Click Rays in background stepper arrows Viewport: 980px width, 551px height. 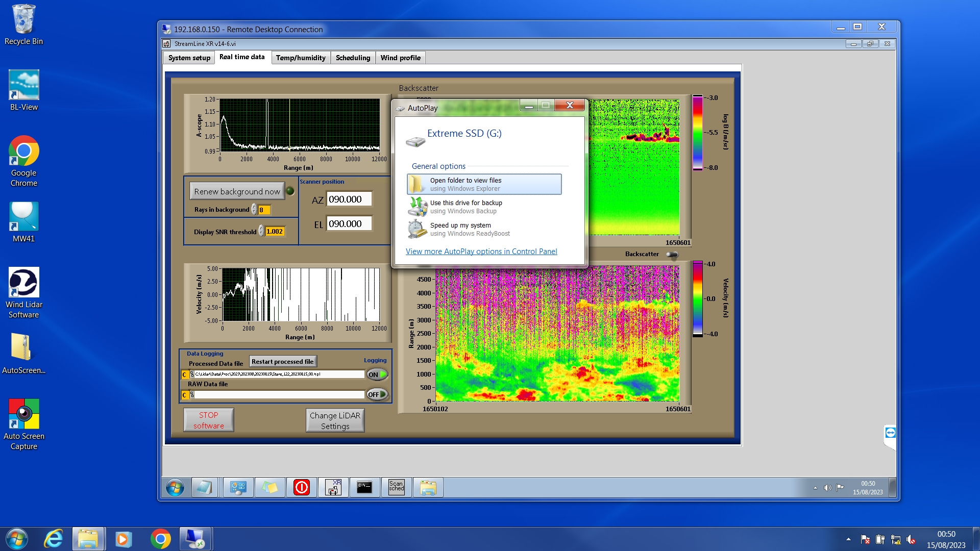tap(254, 210)
